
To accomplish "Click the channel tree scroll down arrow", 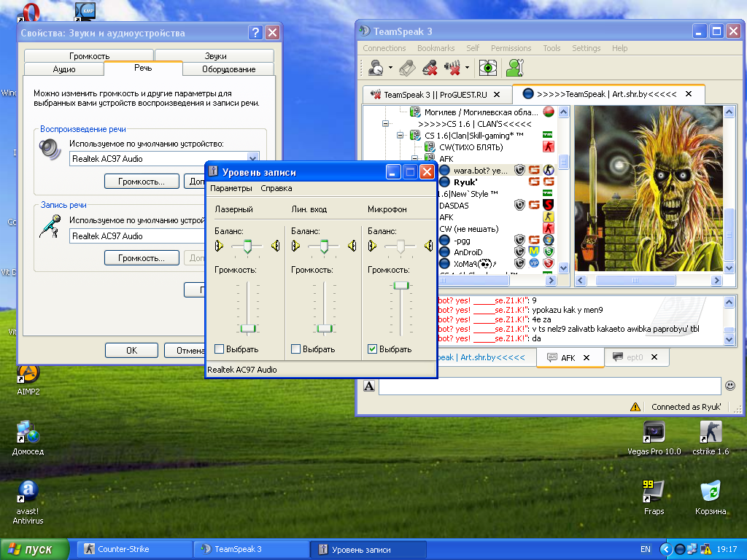I will 564,268.
